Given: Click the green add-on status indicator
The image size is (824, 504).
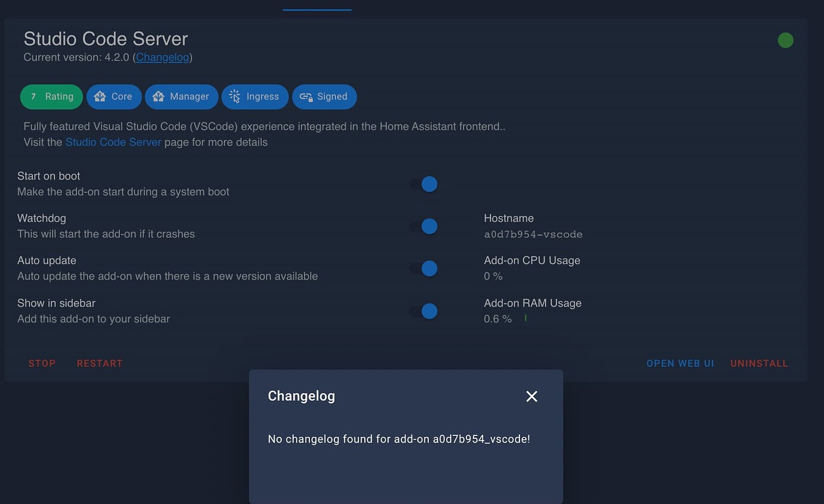Looking at the screenshot, I should pos(785,40).
